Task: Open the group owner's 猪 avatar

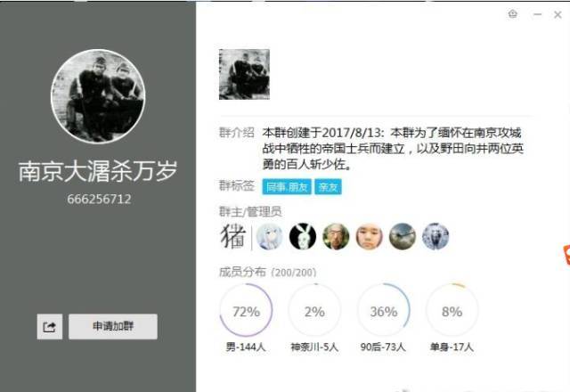Action: click(x=233, y=236)
